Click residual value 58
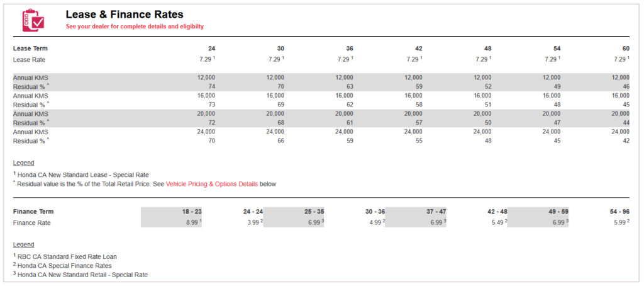Image resolution: width=644 pixels, height=286 pixels. pyautogui.click(x=418, y=105)
